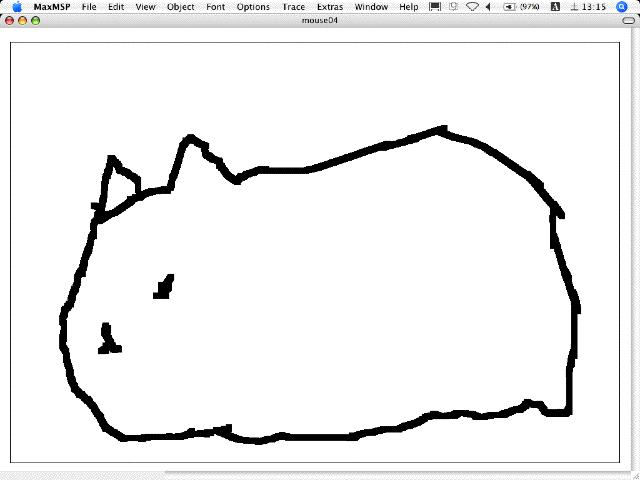Open the Window menu
Screen dimensions: 640x480
click(371, 7)
